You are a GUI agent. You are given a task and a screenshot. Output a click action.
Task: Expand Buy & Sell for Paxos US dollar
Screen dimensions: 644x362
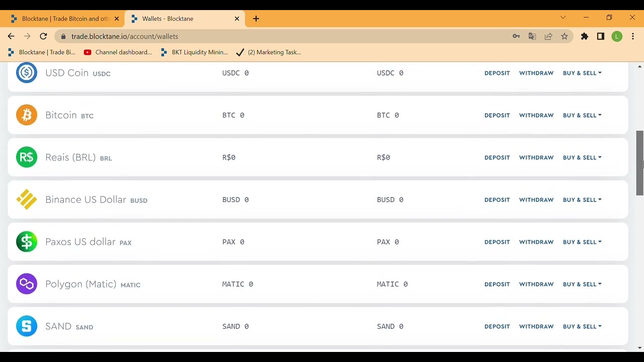pyautogui.click(x=582, y=242)
